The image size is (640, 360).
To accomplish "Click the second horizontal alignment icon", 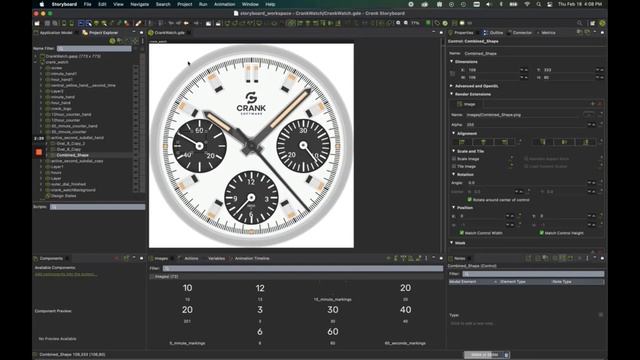I will (483, 142).
